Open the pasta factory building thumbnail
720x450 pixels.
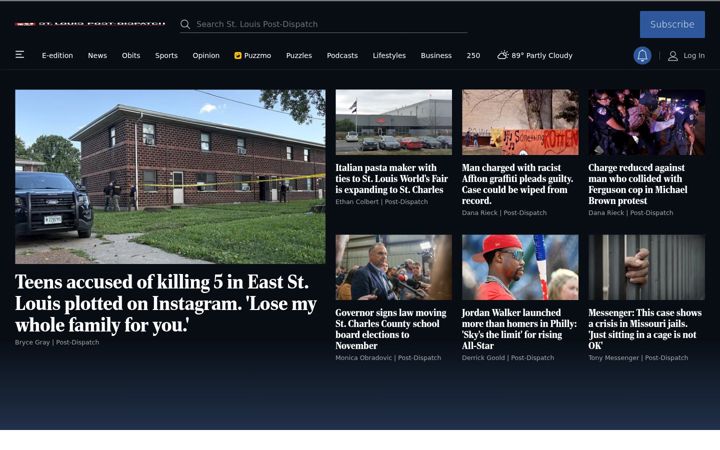(394, 122)
